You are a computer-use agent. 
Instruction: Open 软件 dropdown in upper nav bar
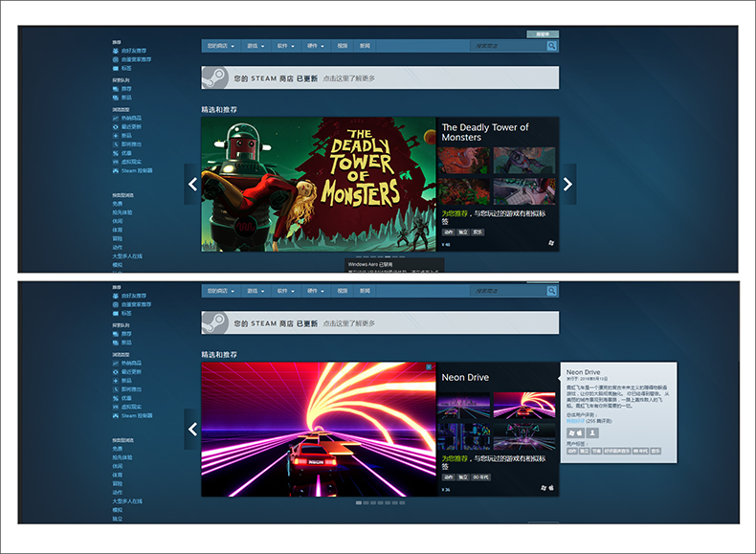tap(286, 46)
